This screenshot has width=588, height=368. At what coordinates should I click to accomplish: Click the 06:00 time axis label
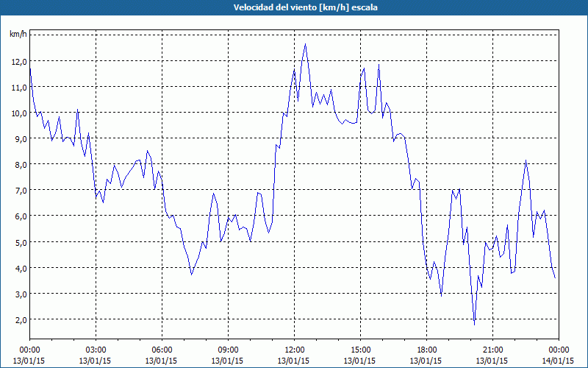point(162,350)
